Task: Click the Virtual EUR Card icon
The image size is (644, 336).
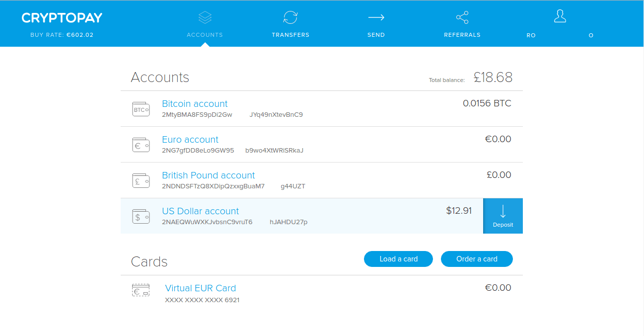Action: tap(141, 290)
